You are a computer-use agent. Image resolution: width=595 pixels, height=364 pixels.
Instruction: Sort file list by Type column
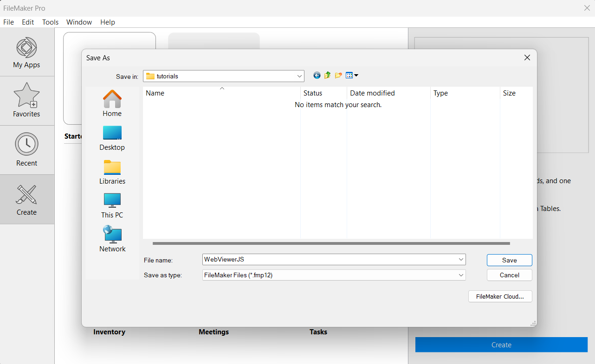(x=465, y=93)
